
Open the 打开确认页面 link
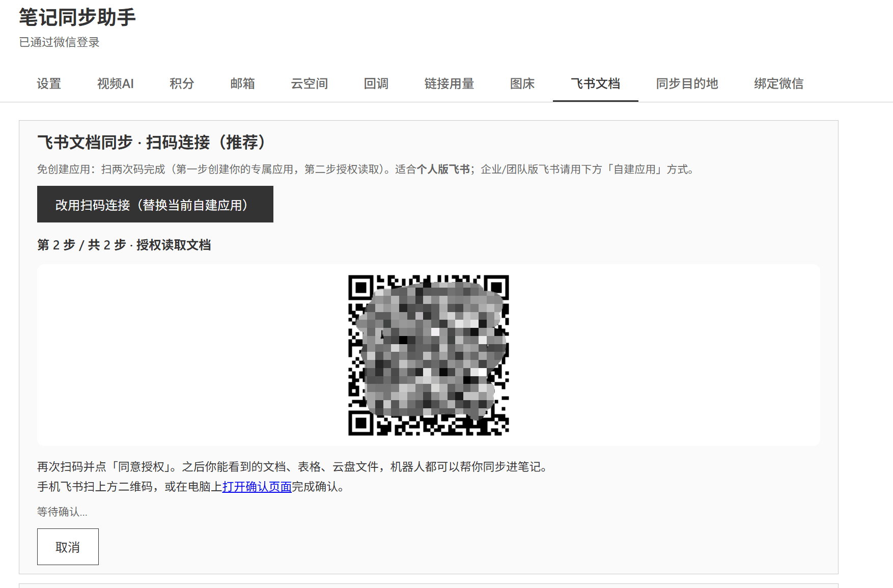click(x=257, y=487)
